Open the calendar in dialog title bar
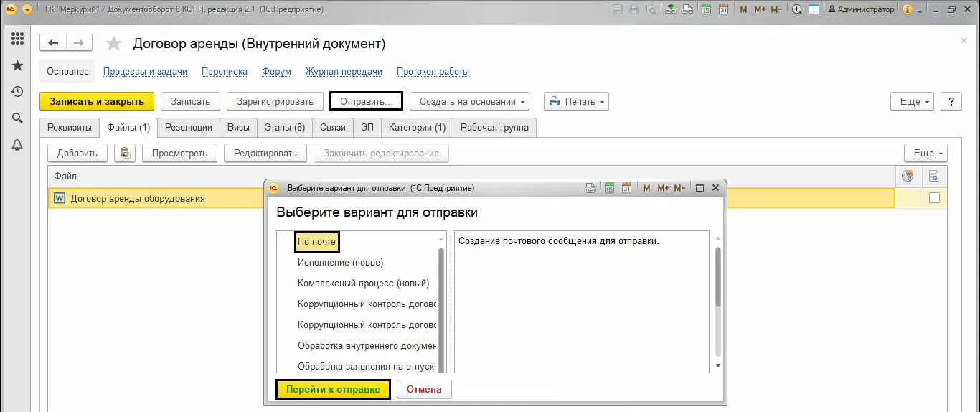Image resolution: width=980 pixels, height=412 pixels. 626,188
